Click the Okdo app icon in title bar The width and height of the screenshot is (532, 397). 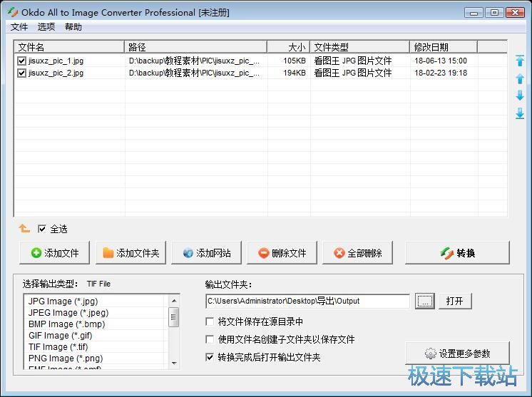[13, 12]
